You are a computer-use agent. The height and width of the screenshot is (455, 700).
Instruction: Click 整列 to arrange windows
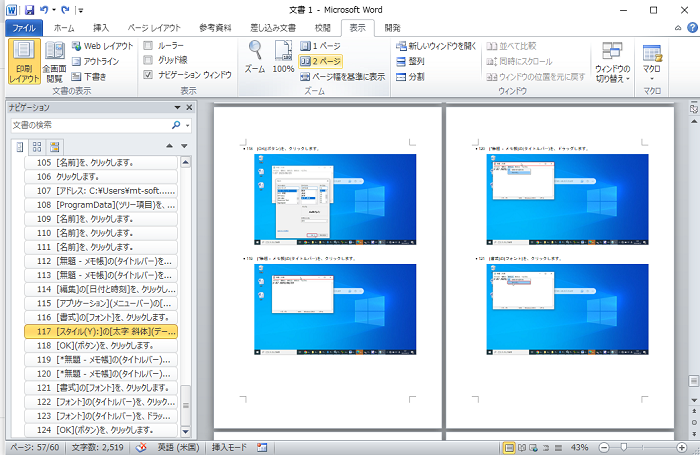click(410, 61)
